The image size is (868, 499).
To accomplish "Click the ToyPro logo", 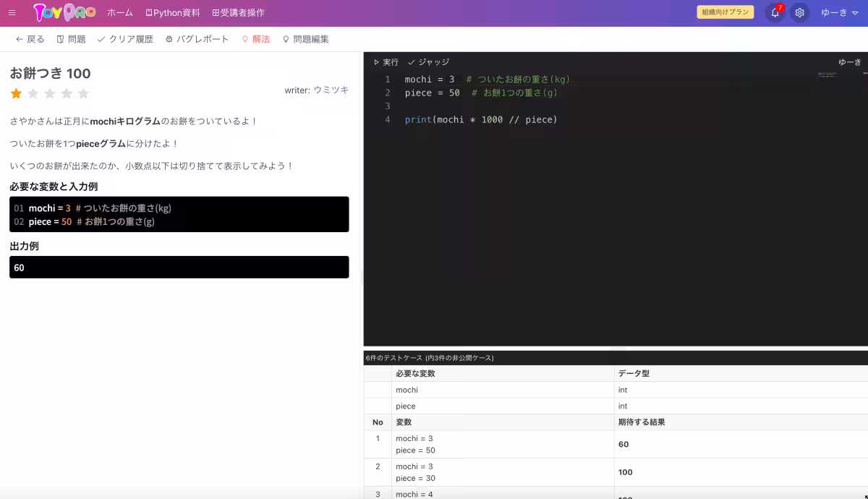I will [x=64, y=12].
